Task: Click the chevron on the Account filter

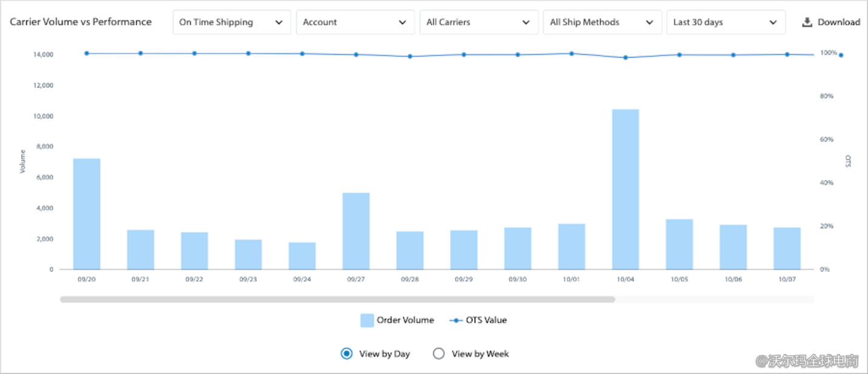Action: click(x=402, y=22)
